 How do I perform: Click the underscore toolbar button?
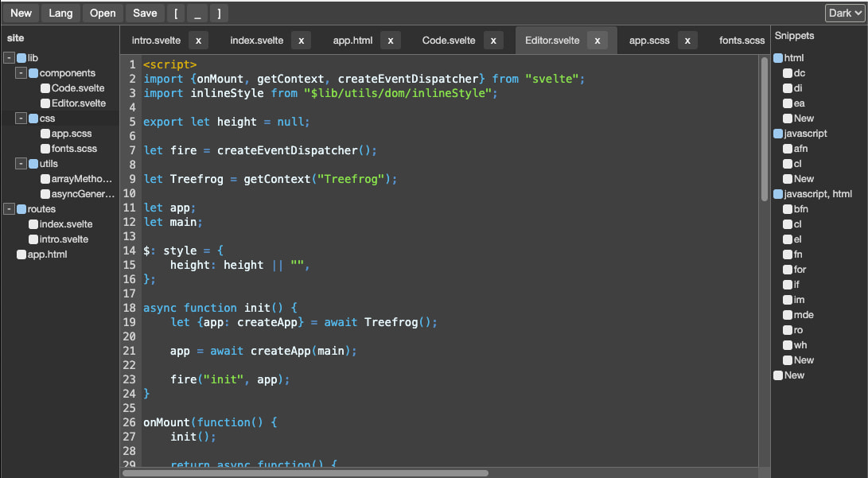197,14
